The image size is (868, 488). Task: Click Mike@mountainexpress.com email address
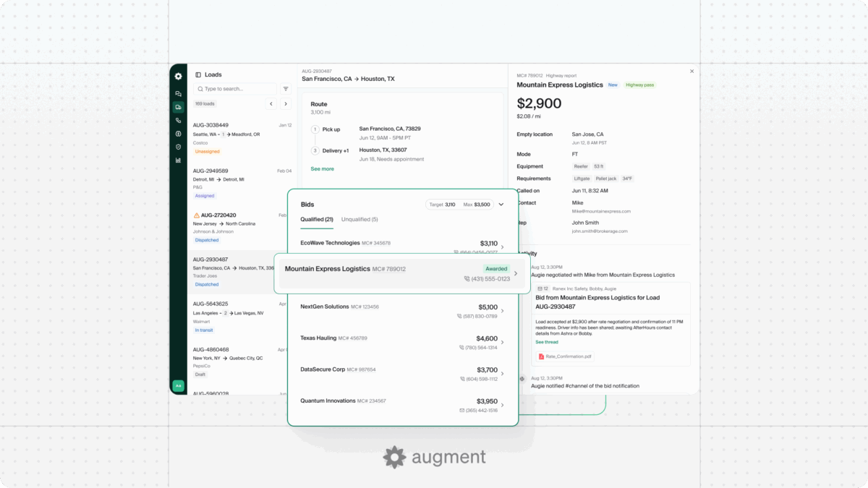pos(601,211)
